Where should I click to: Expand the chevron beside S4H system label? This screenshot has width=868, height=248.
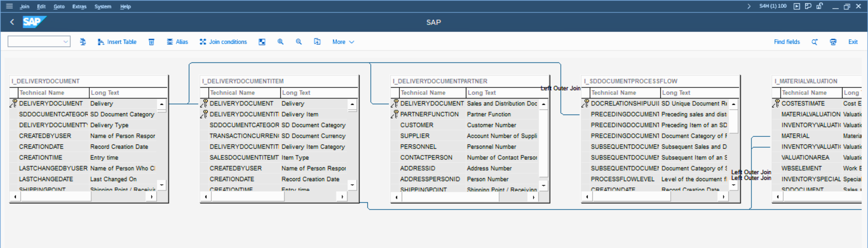[749, 6]
